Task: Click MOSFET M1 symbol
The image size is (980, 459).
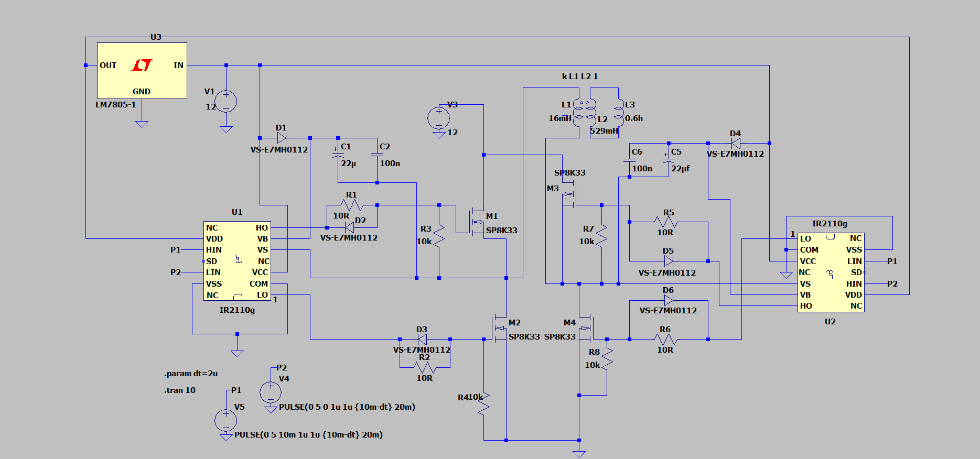Action: click(476, 222)
